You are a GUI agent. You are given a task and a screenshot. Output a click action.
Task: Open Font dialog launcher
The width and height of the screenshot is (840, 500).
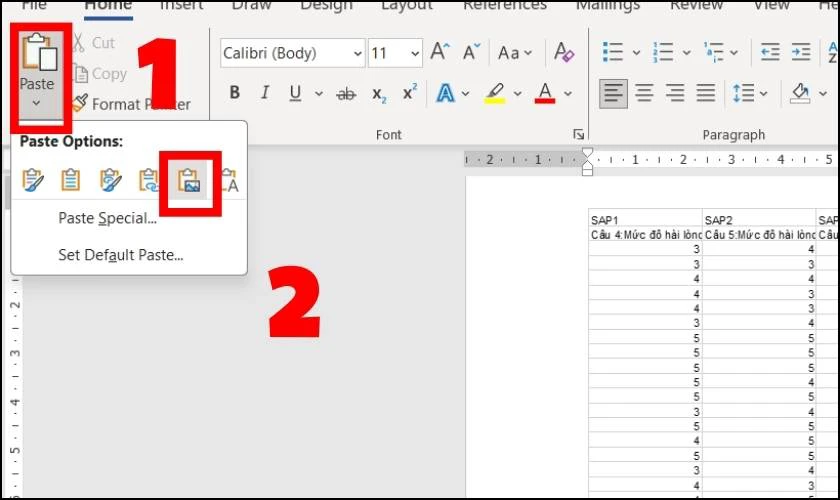[x=578, y=134]
